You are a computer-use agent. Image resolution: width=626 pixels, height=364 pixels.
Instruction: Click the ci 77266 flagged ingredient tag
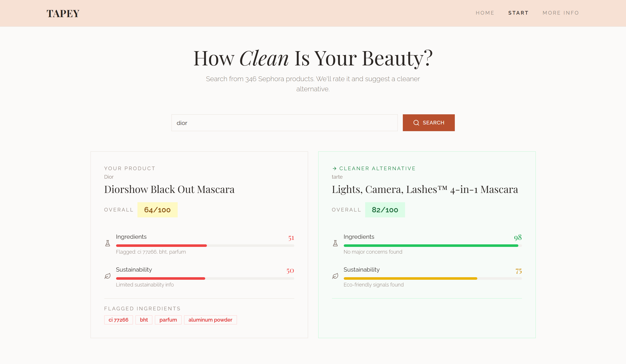tap(118, 320)
